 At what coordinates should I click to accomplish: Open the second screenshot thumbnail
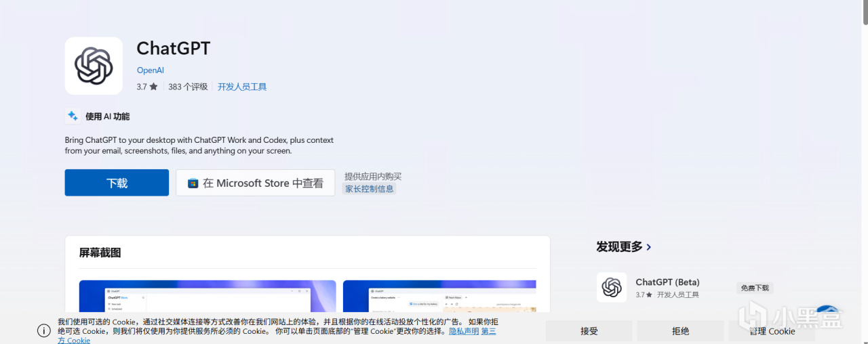[x=439, y=296]
